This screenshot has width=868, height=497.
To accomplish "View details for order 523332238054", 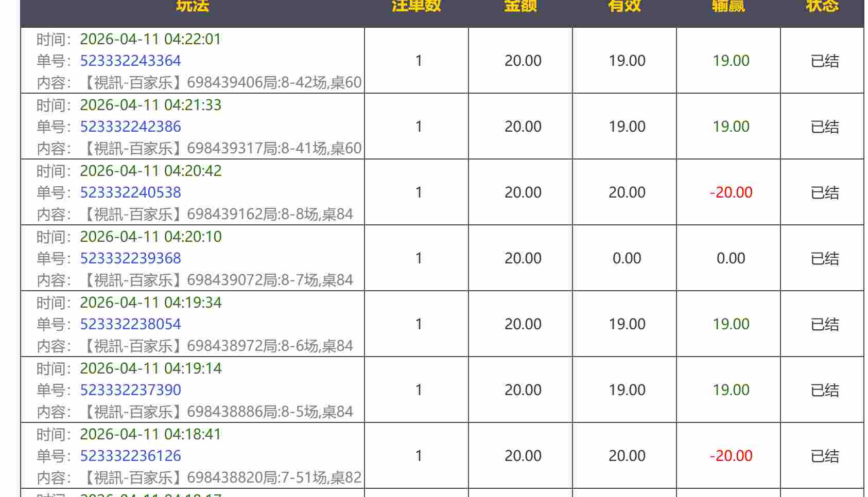I will (130, 324).
